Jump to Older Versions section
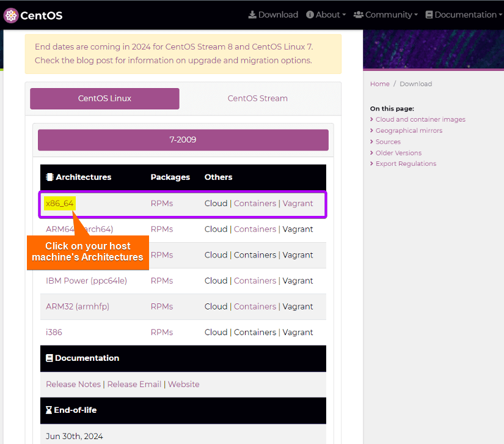 398,153
